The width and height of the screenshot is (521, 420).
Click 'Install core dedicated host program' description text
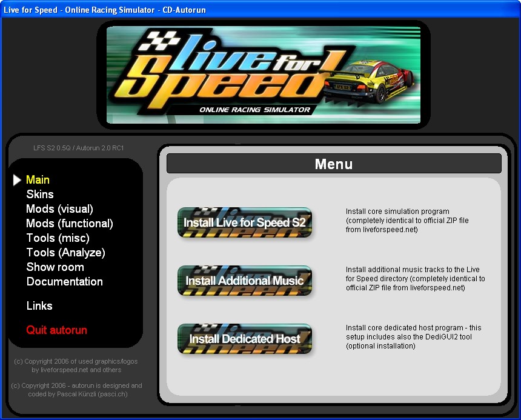click(413, 337)
